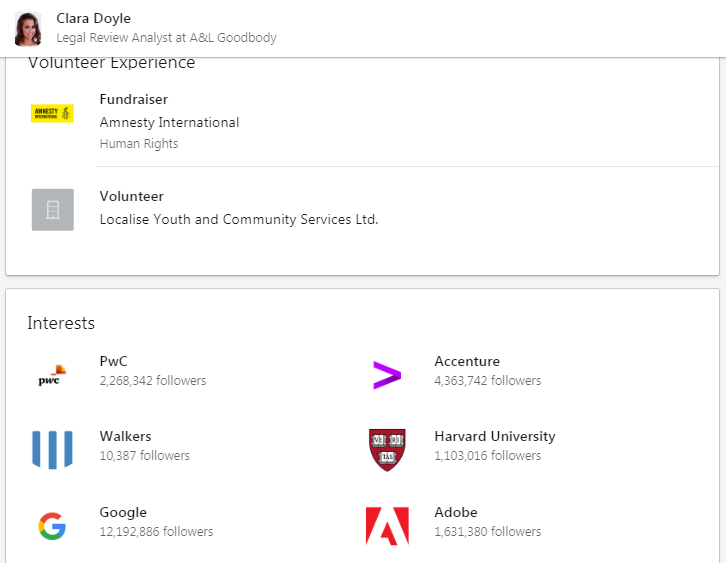726x563 pixels.
Task: Open the PwC company name link
Action: tap(113, 361)
